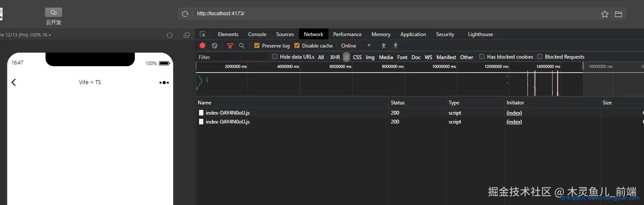This screenshot has width=644, height=205.
Task: Click the network Filter text field
Action: 233,57
